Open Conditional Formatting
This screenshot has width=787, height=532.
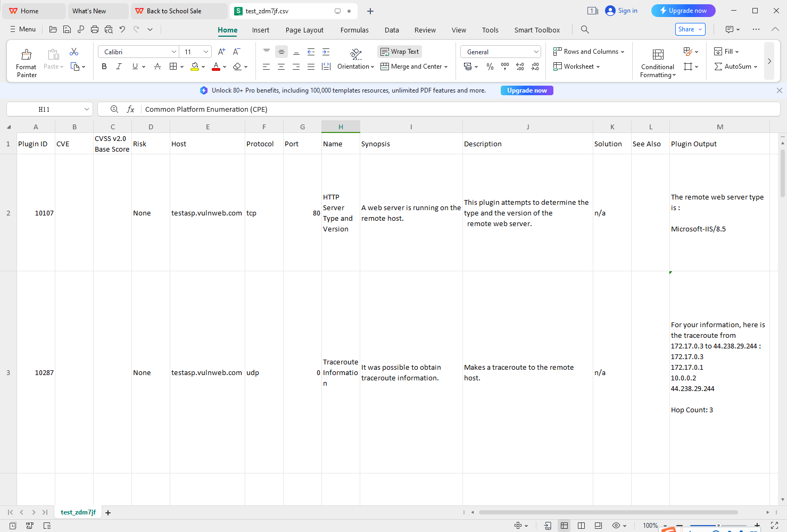(658, 63)
